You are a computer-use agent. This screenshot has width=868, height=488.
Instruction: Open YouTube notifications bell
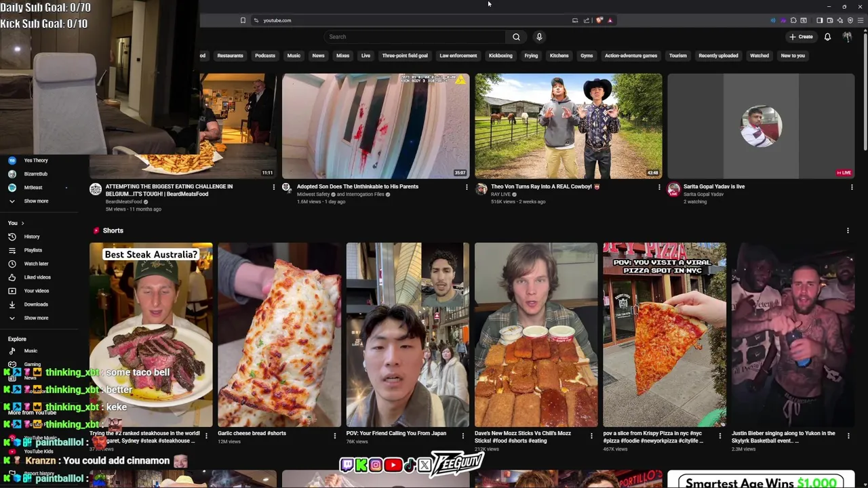coord(827,37)
